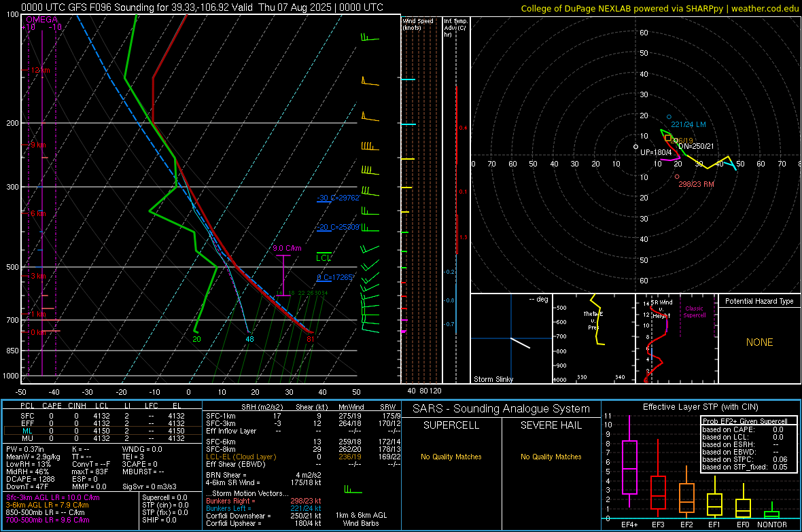Click the LowRH = 13% value
802x532 pixels.
pyautogui.click(x=29, y=464)
